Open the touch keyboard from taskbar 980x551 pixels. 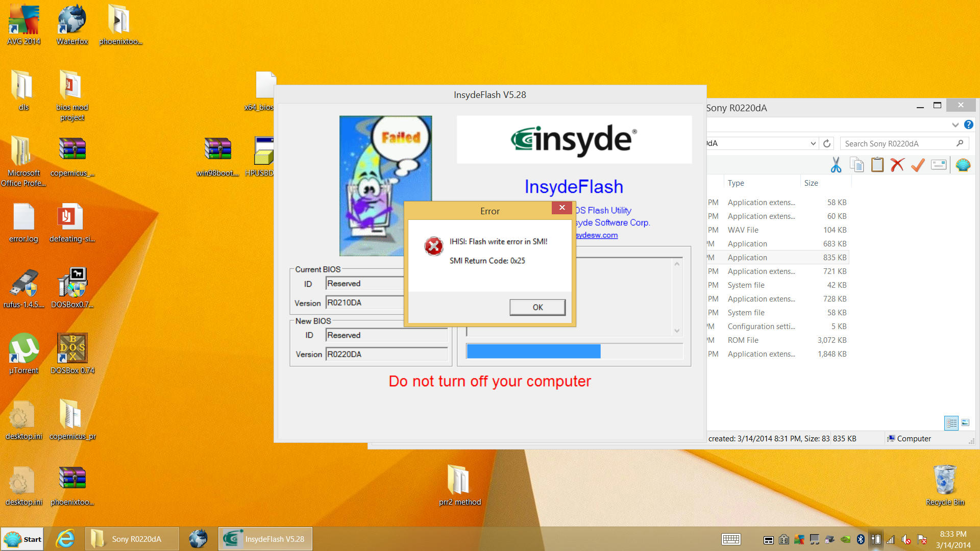[x=731, y=539]
